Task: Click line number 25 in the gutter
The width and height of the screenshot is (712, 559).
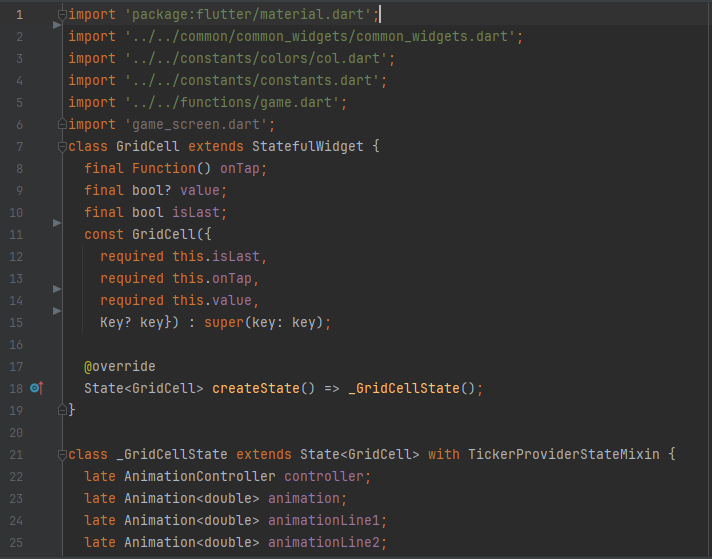Action: [16, 543]
